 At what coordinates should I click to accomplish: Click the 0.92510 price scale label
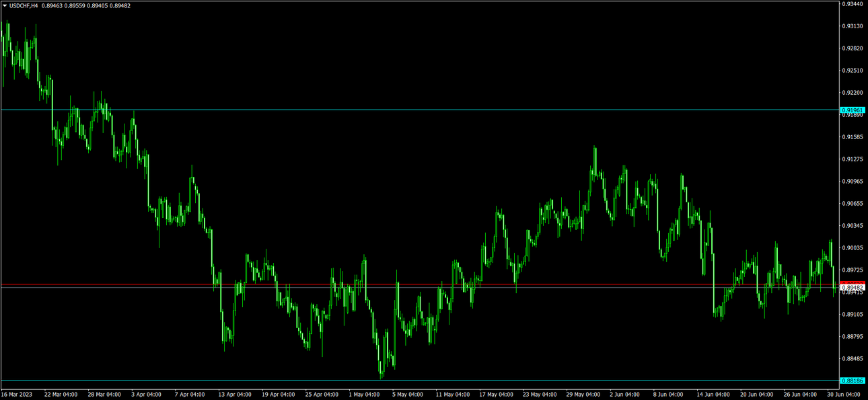(x=853, y=71)
